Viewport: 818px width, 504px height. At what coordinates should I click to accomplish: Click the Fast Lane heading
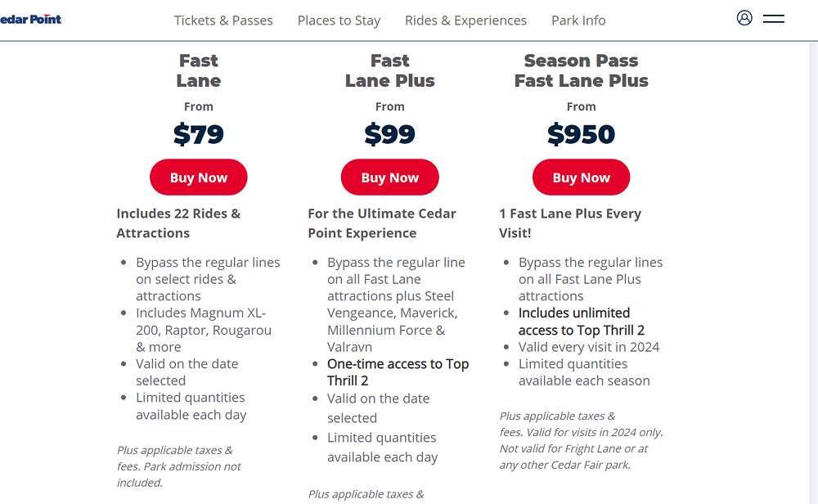pyautogui.click(x=199, y=70)
